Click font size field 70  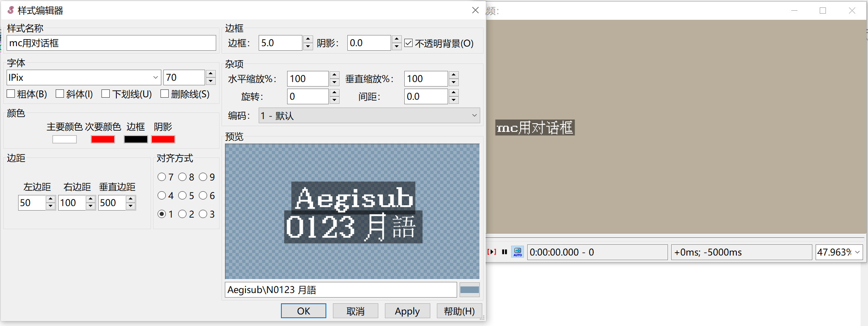(x=184, y=77)
